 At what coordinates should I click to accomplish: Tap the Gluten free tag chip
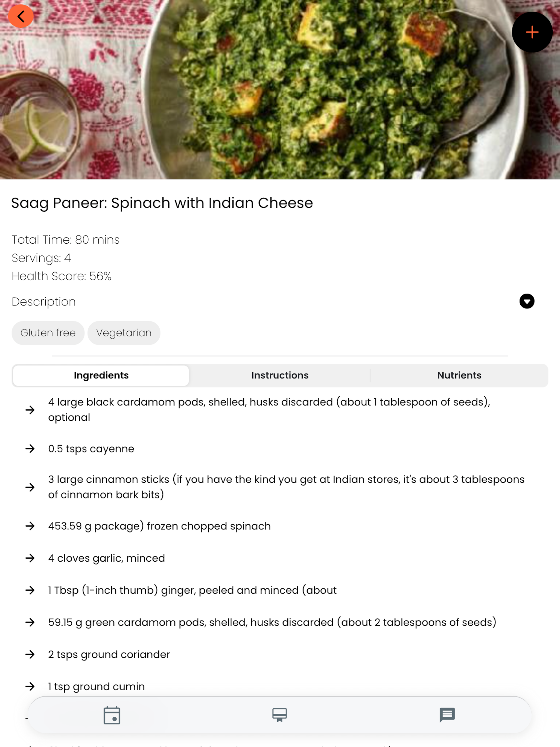(x=48, y=333)
